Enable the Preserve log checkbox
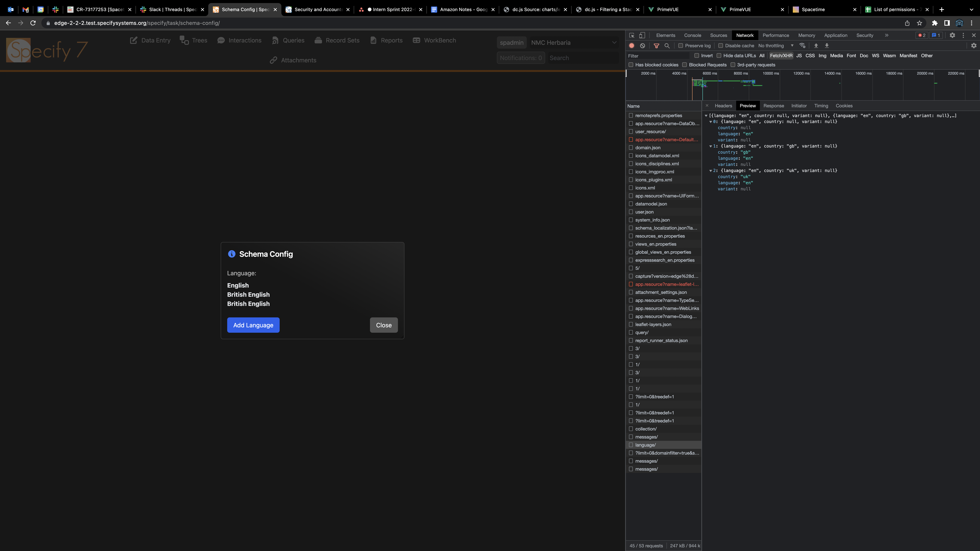The image size is (980, 551). pos(681,46)
